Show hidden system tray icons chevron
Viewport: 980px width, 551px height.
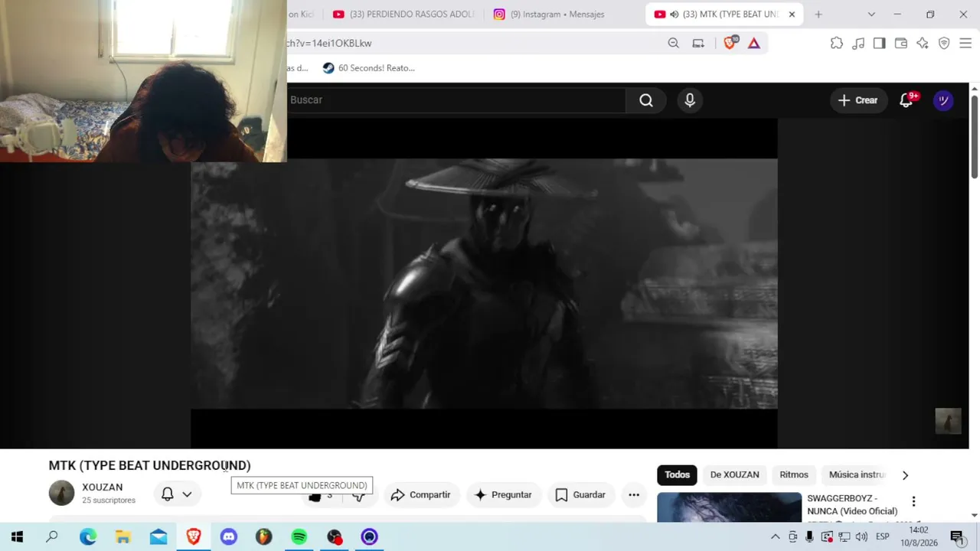[775, 537]
